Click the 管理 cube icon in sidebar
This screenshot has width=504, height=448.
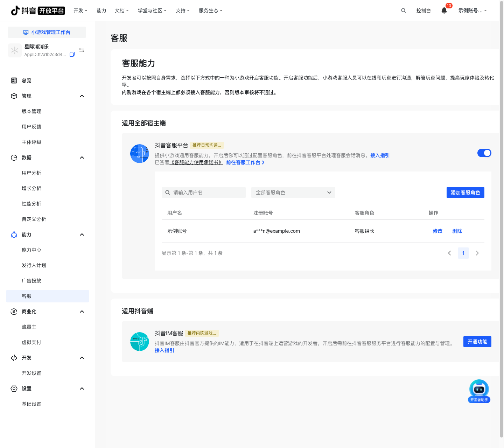[x=14, y=96]
